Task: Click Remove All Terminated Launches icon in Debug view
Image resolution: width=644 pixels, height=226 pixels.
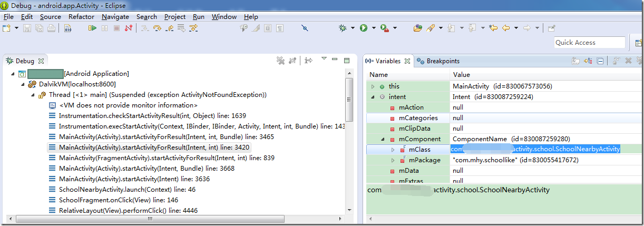Action: (281, 61)
